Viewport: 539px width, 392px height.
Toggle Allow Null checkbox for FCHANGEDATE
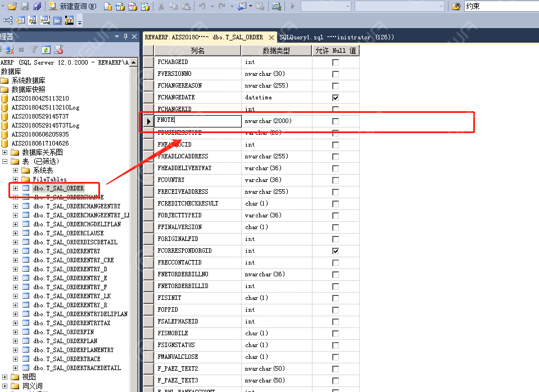[x=336, y=98]
